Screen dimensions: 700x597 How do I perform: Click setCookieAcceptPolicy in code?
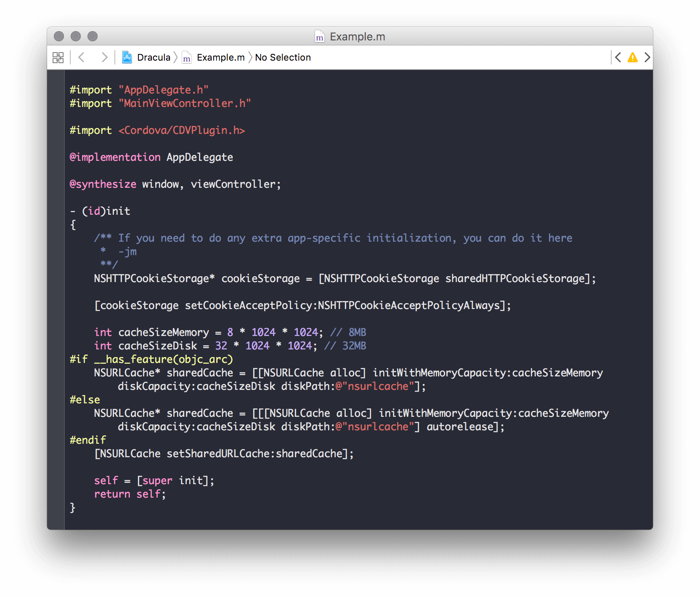(x=249, y=306)
